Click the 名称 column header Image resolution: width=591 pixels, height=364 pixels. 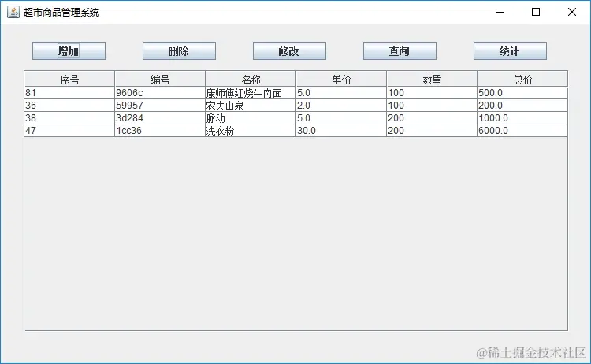tap(251, 79)
